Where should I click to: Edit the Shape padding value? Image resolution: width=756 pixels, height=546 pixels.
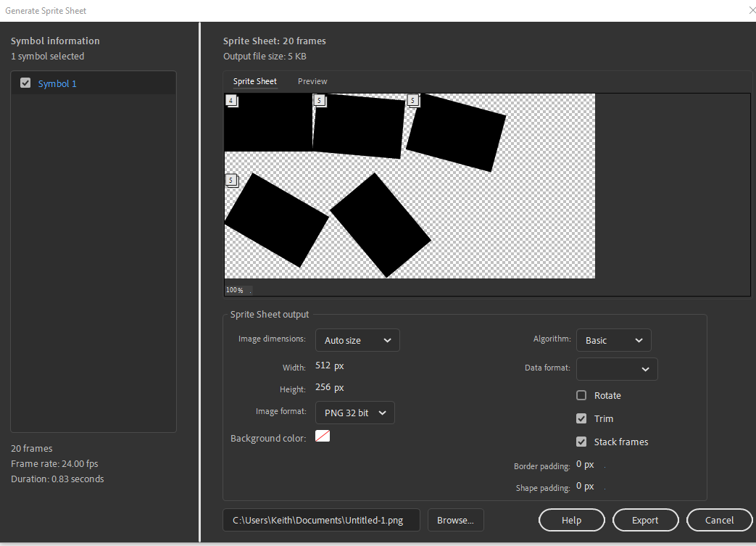[585, 487]
